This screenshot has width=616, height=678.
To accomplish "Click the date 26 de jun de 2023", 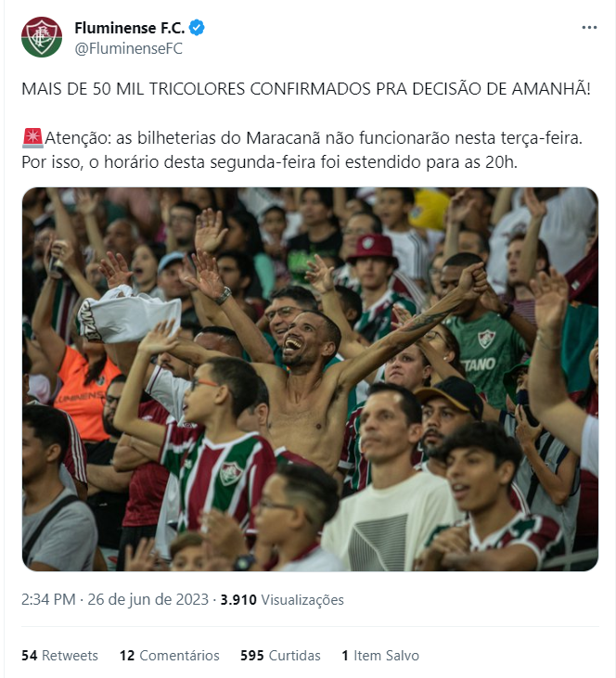I will (x=148, y=600).
